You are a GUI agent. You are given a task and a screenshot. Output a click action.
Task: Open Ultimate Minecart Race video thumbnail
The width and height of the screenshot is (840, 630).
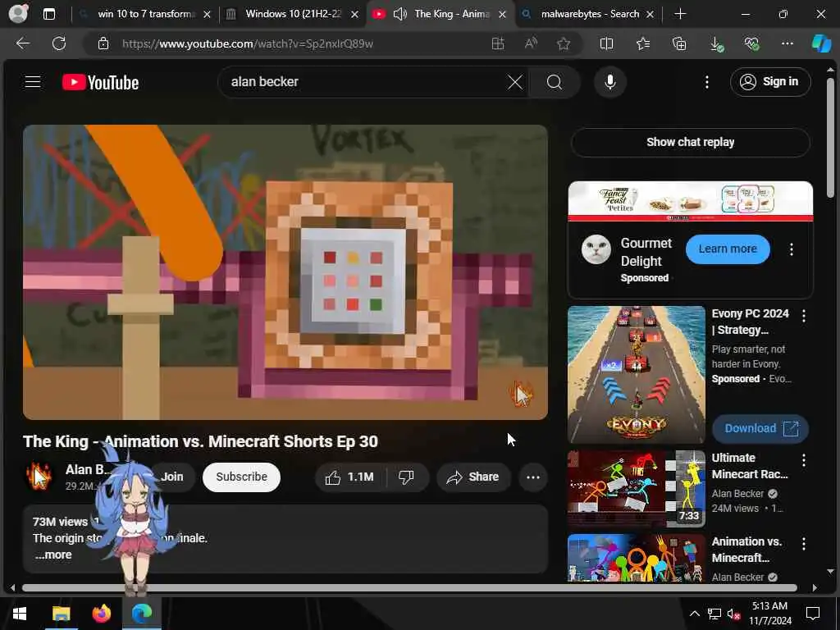coord(636,489)
